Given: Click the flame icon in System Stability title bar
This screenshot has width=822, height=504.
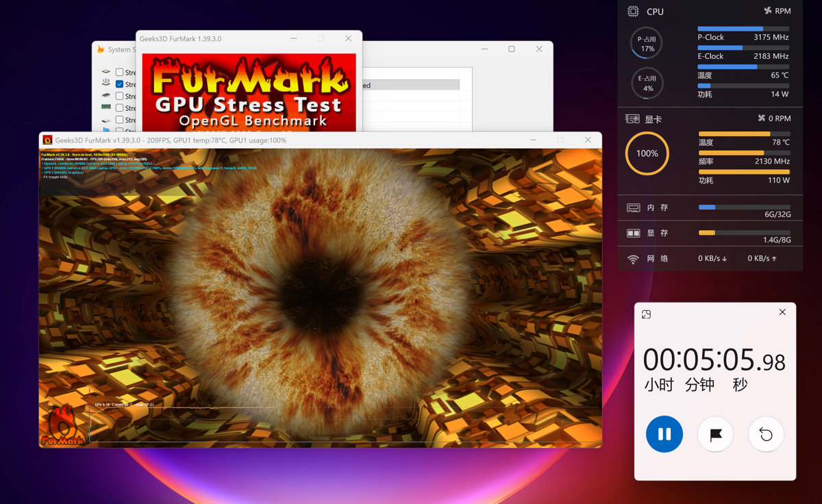Looking at the screenshot, I should 101,49.
